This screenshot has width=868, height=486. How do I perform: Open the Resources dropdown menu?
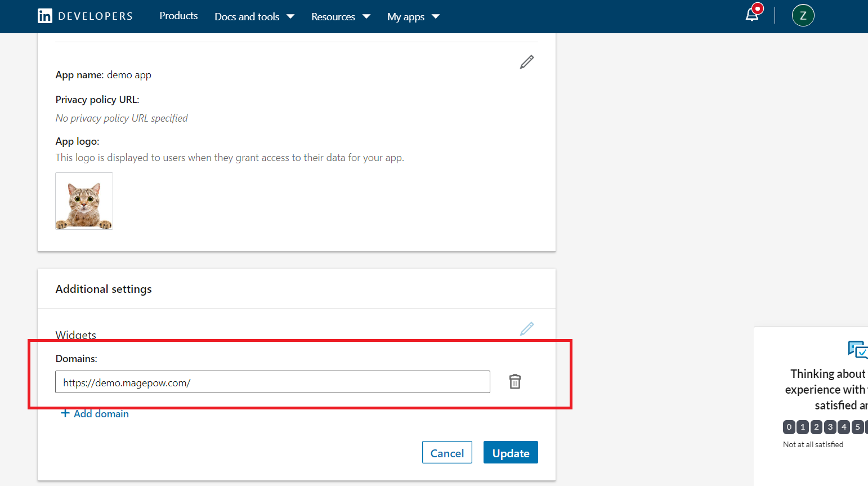click(341, 17)
